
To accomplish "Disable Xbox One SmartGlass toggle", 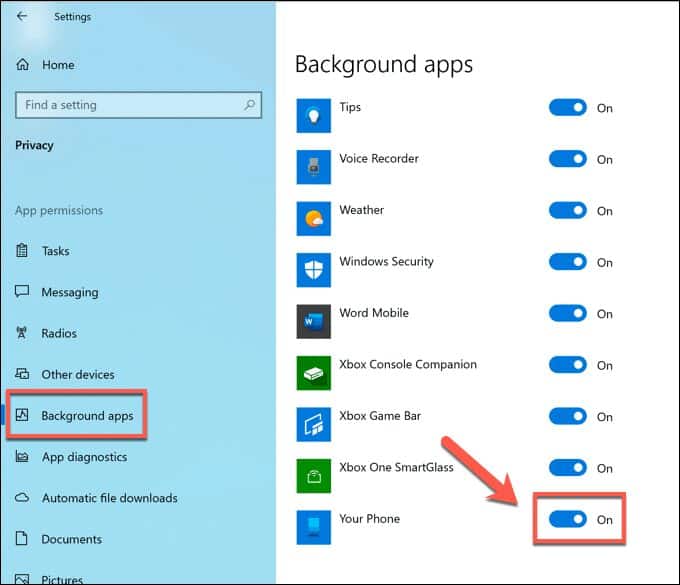I will click(x=568, y=467).
